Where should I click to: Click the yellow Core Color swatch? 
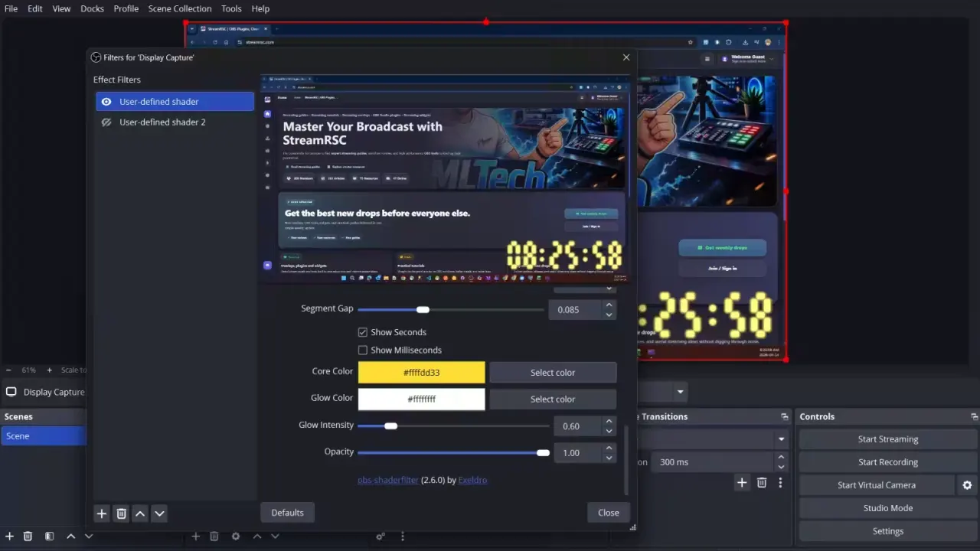coord(422,373)
